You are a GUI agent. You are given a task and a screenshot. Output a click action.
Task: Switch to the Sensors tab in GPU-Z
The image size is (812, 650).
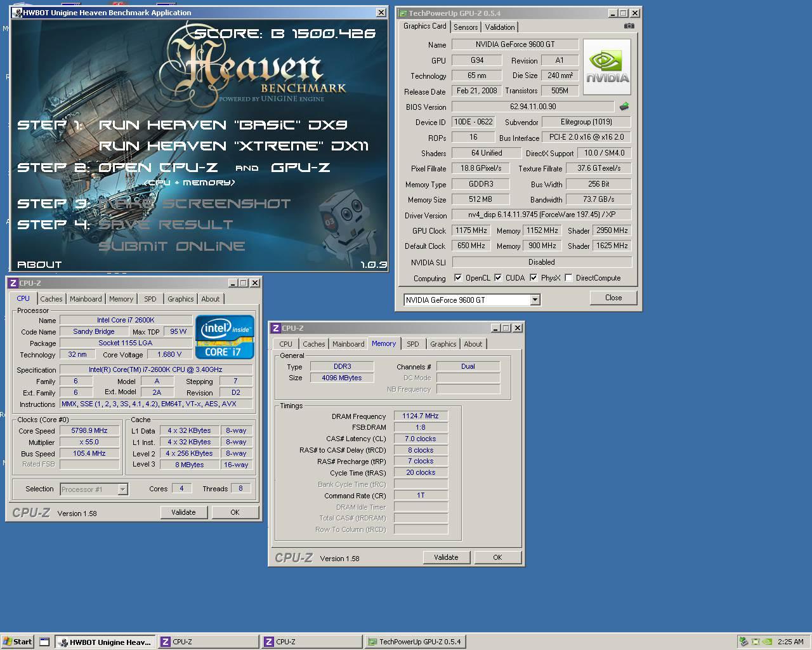click(466, 27)
